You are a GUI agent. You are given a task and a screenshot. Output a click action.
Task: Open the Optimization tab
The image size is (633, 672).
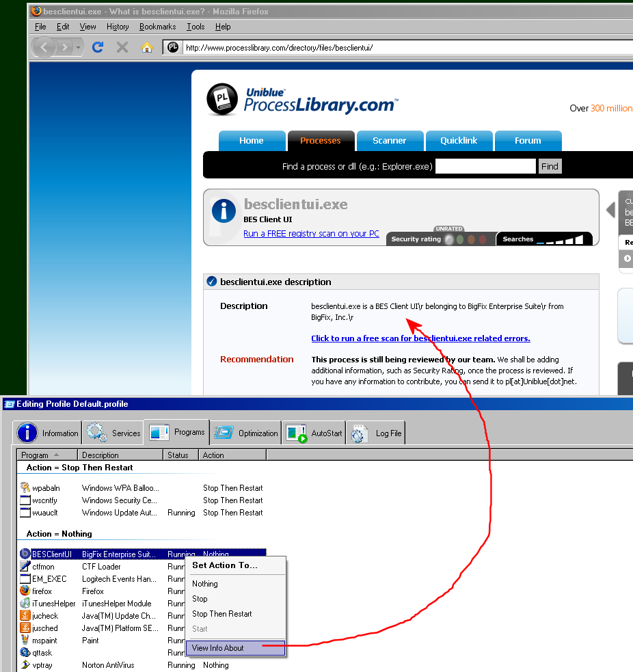[246, 433]
